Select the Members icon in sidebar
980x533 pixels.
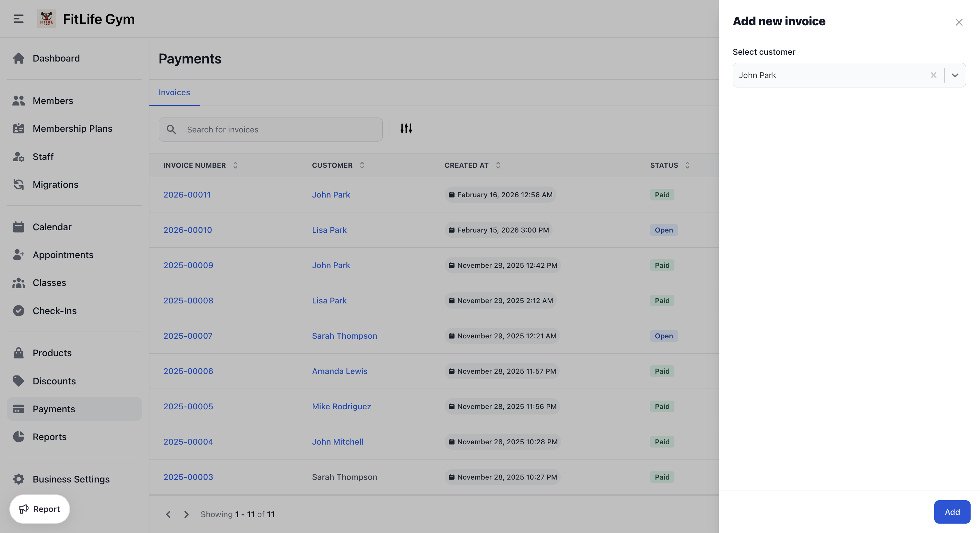coord(19,100)
